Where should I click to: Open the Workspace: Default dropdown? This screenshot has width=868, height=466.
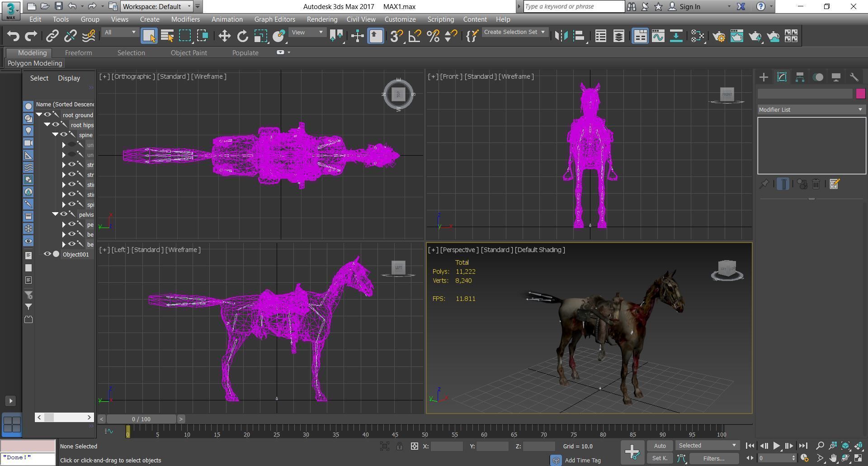[x=156, y=7]
